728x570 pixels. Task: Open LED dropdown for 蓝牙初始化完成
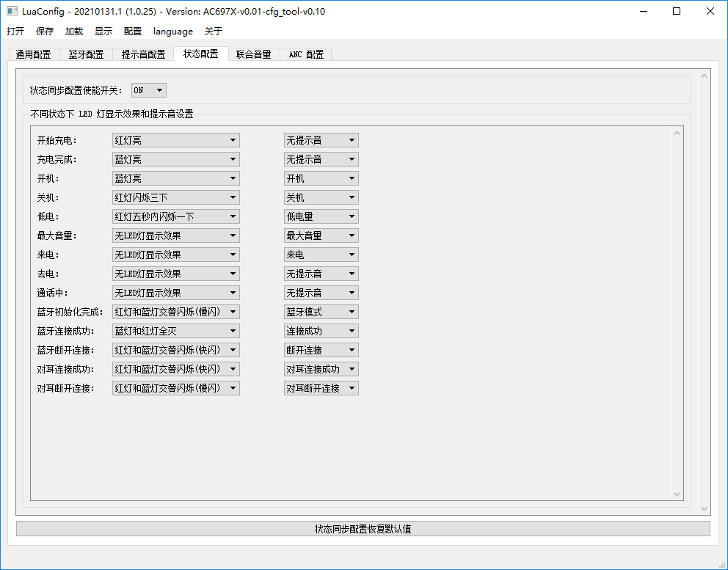[176, 312]
